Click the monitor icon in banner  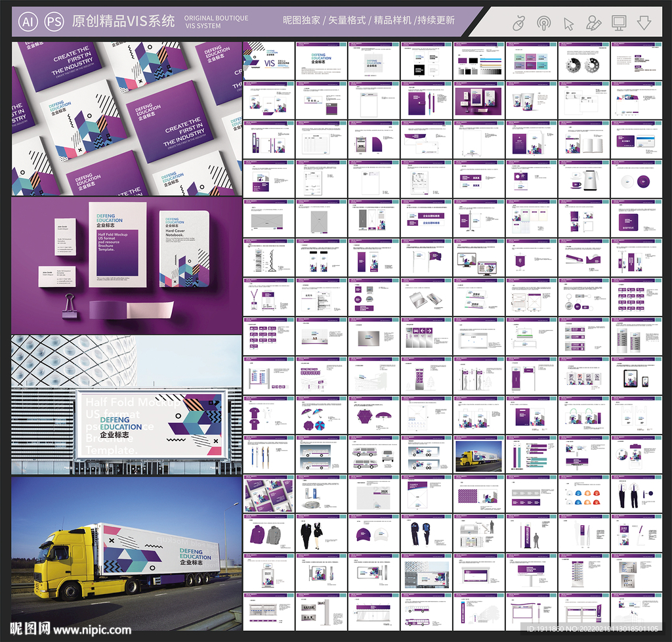coord(618,23)
